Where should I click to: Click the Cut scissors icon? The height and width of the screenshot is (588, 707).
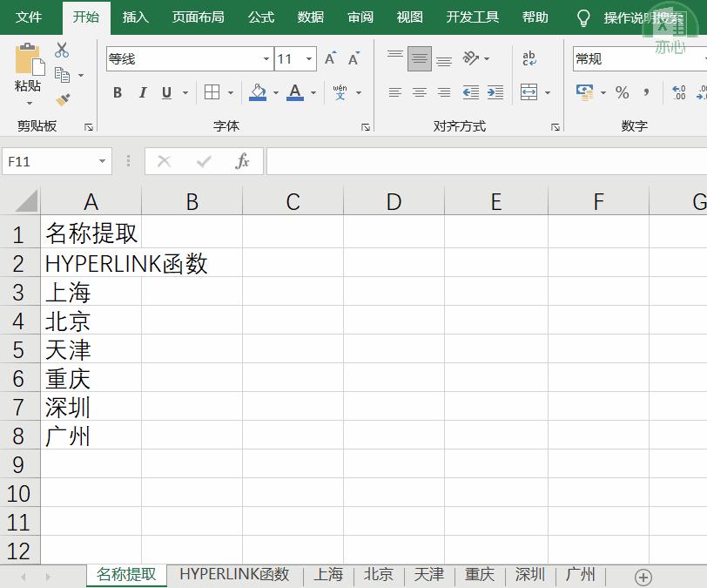coord(61,50)
